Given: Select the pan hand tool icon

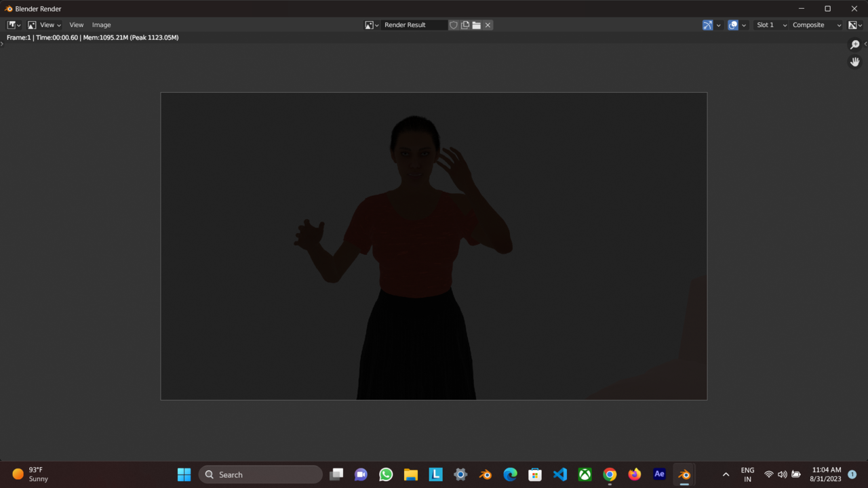Looking at the screenshot, I should point(854,62).
